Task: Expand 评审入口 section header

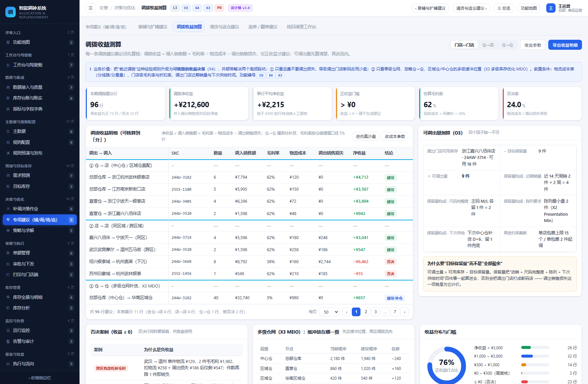Action: coord(40,32)
